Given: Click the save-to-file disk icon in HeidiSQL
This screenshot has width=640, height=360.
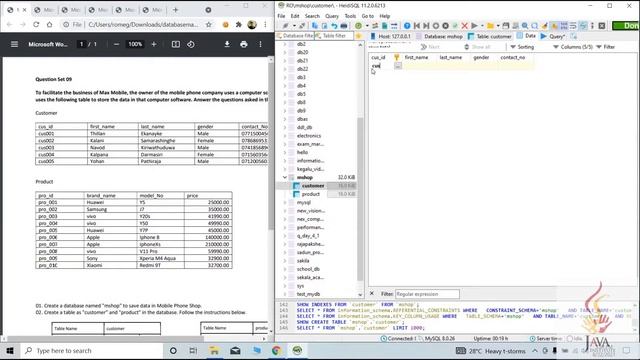Looking at the screenshot, I should pos(506,26).
